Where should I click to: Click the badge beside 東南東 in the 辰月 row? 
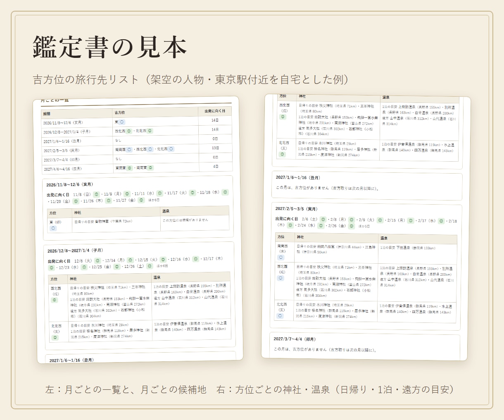coord(130,168)
